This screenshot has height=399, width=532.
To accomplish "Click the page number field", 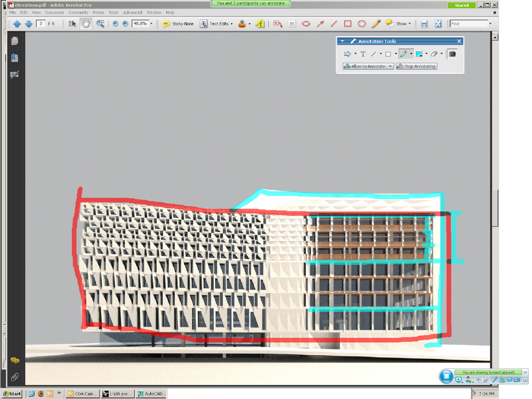I will click(x=41, y=24).
